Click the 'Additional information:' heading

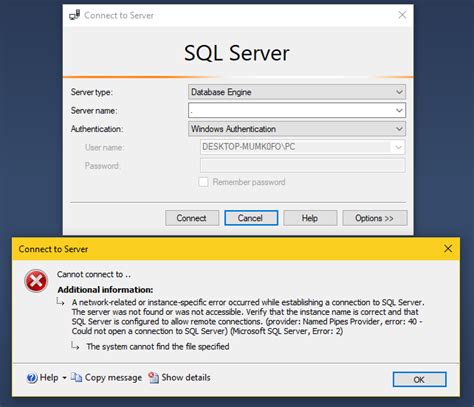tap(105, 290)
